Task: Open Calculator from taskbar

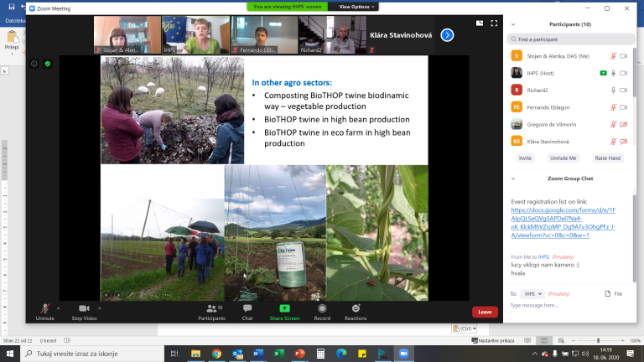Action: pos(321,354)
